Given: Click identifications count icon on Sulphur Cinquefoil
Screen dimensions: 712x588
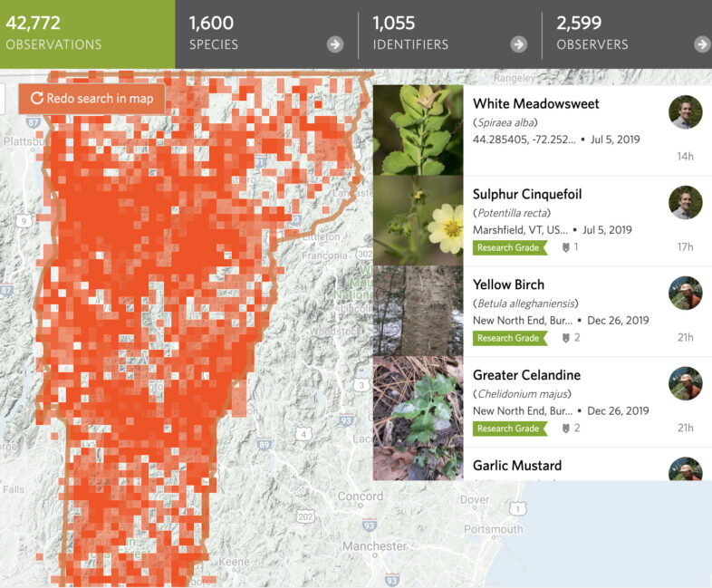Looking at the screenshot, I should pos(566,247).
